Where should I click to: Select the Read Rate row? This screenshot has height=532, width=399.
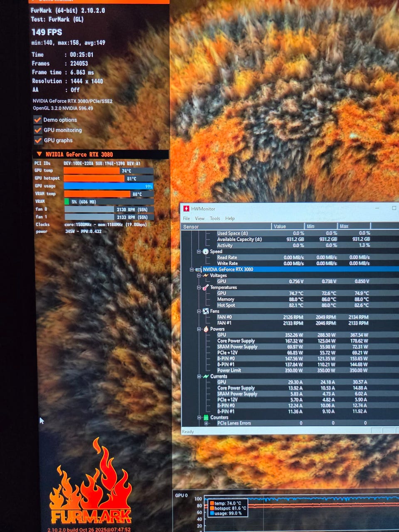(x=290, y=257)
